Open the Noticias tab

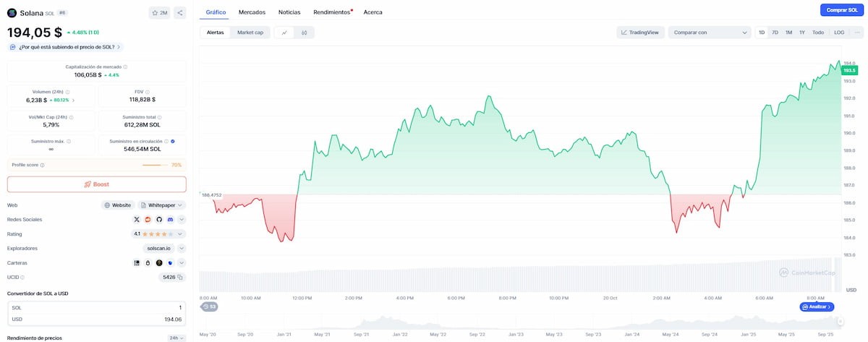(x=289, y=12)
